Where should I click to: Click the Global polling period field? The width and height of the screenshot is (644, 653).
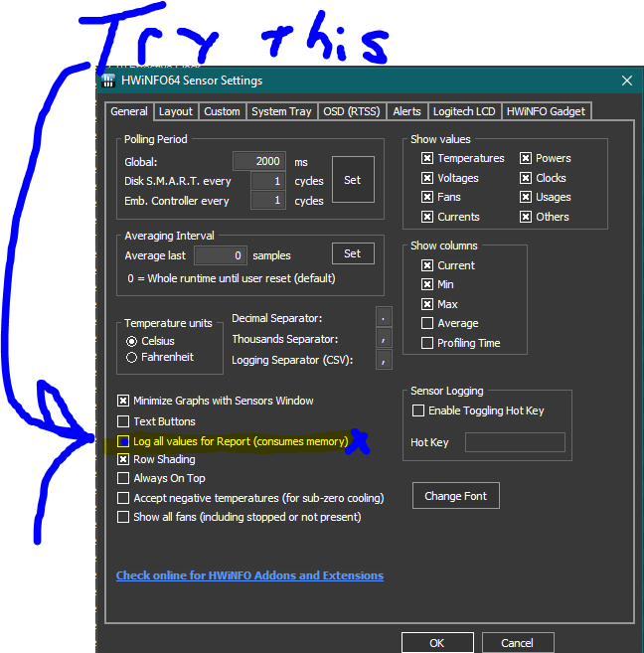coord(259,161)
